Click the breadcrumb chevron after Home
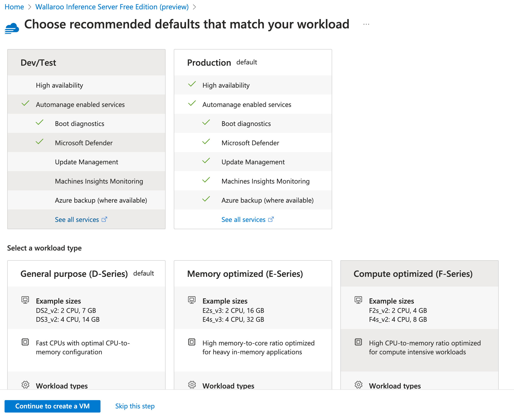 point(30,7)
